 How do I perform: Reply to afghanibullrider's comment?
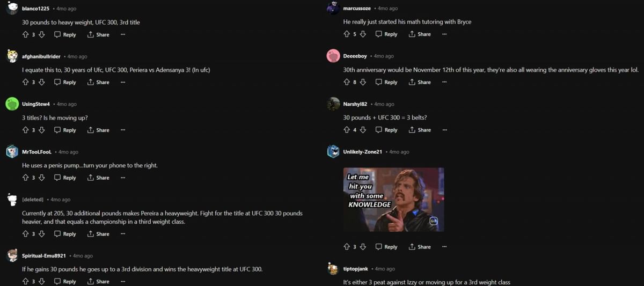click(x=65, y=82)
